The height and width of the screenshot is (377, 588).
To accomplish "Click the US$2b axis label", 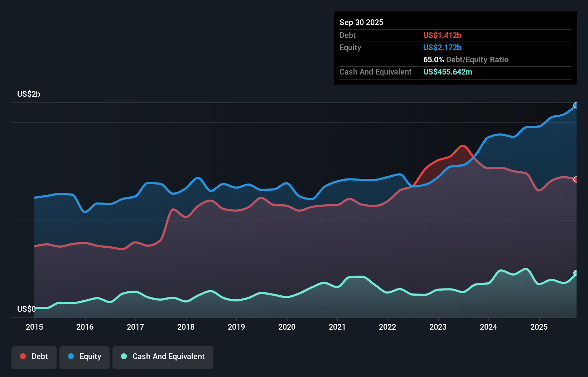I will (29, 94).
